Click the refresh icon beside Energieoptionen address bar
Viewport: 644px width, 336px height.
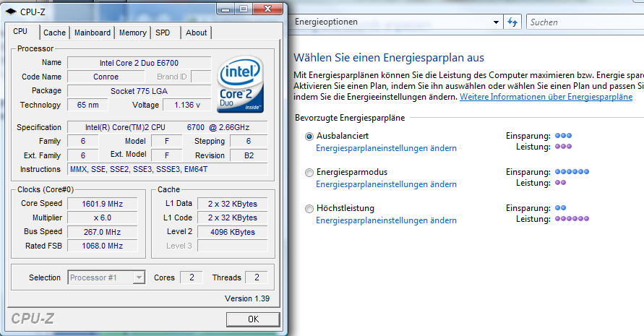(512, 22)
